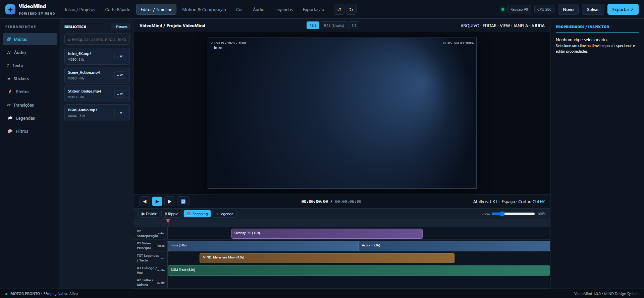Image resolution: width=644 pixels, height=298 pixels.
Task: Step forward to next frame
Action: point(169,201)
